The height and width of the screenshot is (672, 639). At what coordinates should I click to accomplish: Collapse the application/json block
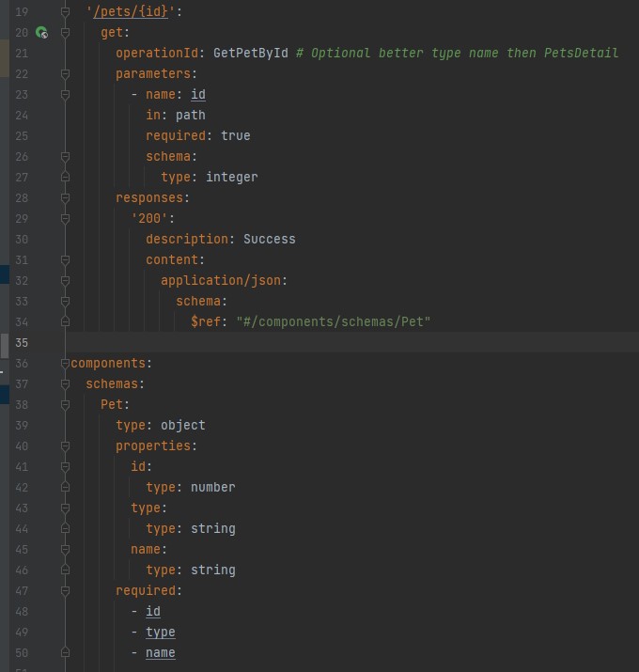pyautogui.click(x=65, y=281)
